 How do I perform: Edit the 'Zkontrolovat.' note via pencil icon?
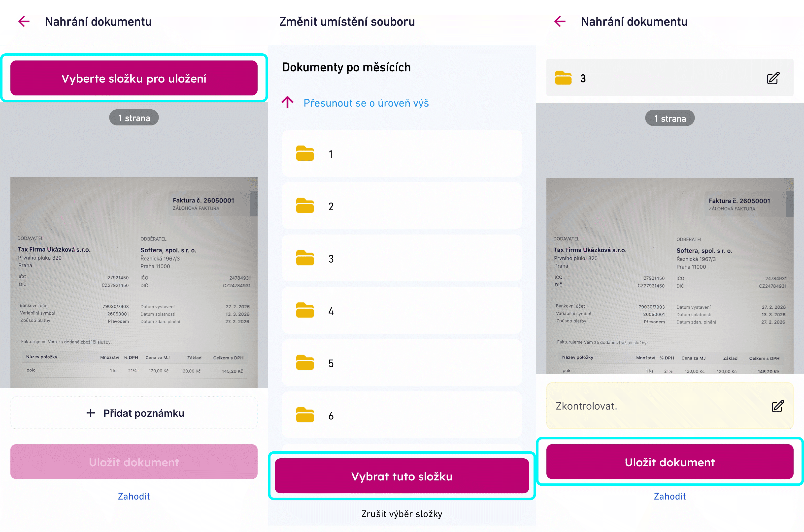[x=777, y=406]
